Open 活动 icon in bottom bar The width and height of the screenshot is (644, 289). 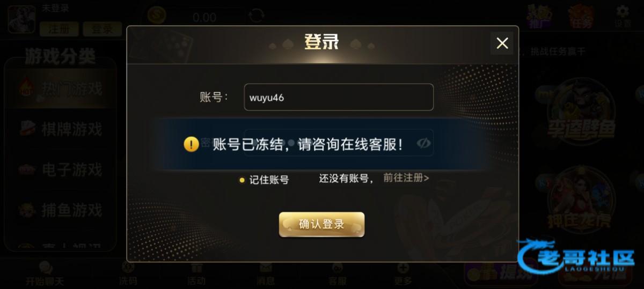pyautogui.click(x=196, y=274)
